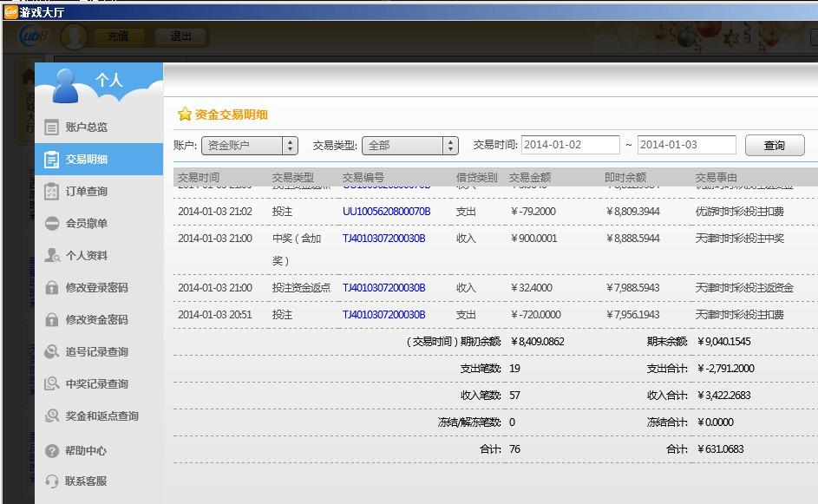This screenshot has height=504, width=818.
Task: Click the 修改登录密码 lock icon
Action: pyautogui.click(x=52, y=287)
